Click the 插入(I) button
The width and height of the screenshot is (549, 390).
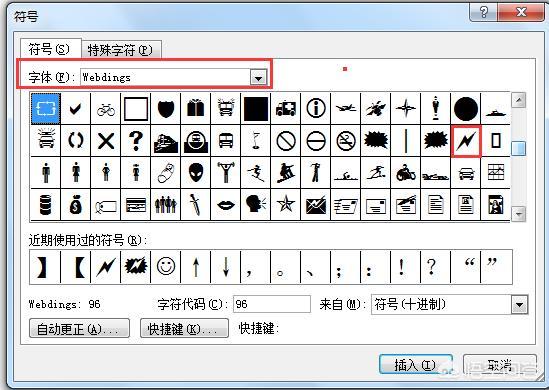click(x=416, y=365)
